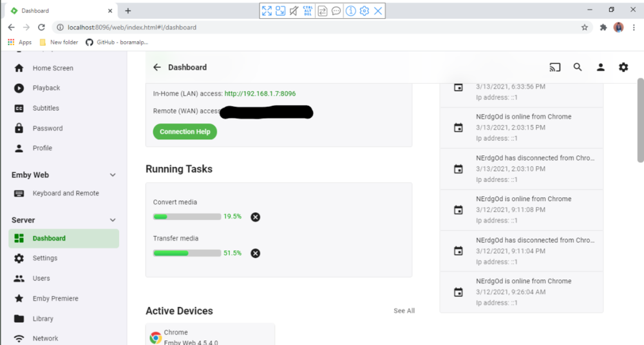644x345 pixels.
Task: Click browser back arrow
Action: (11, 27)
